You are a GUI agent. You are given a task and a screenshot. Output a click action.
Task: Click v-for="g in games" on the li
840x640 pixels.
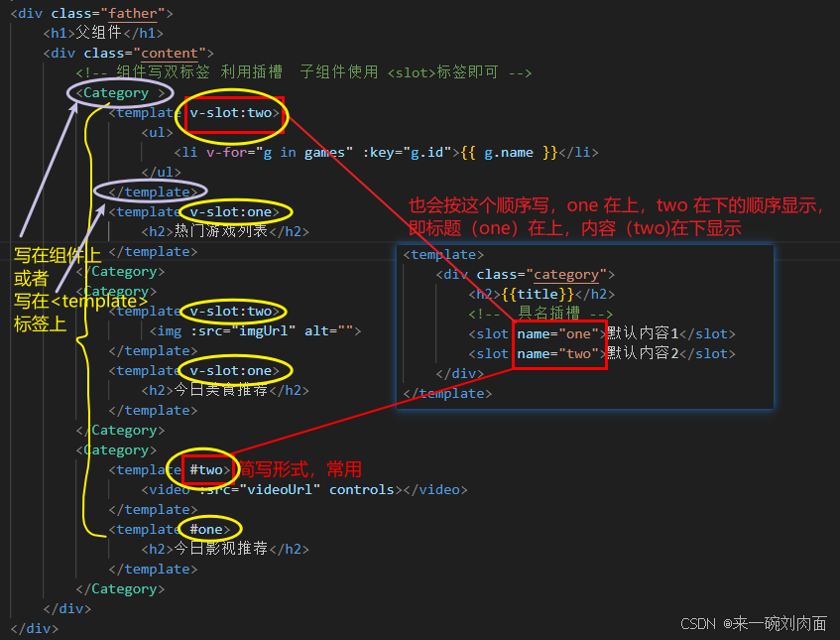click(x=280, y=152)
